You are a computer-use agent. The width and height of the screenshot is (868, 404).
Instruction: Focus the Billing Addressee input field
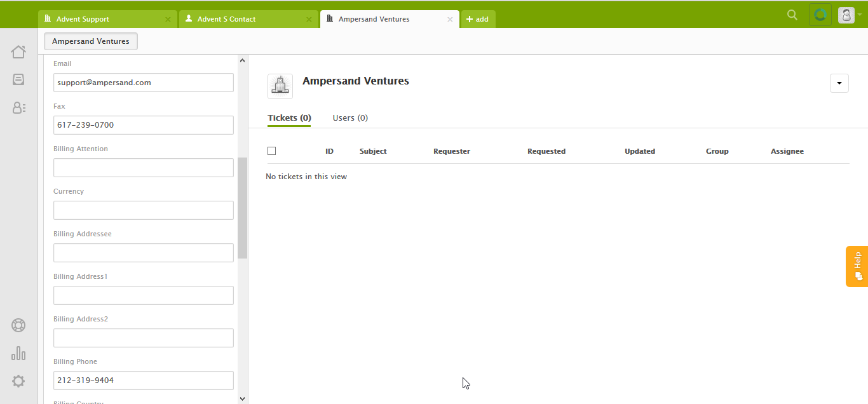click(144, 253)
